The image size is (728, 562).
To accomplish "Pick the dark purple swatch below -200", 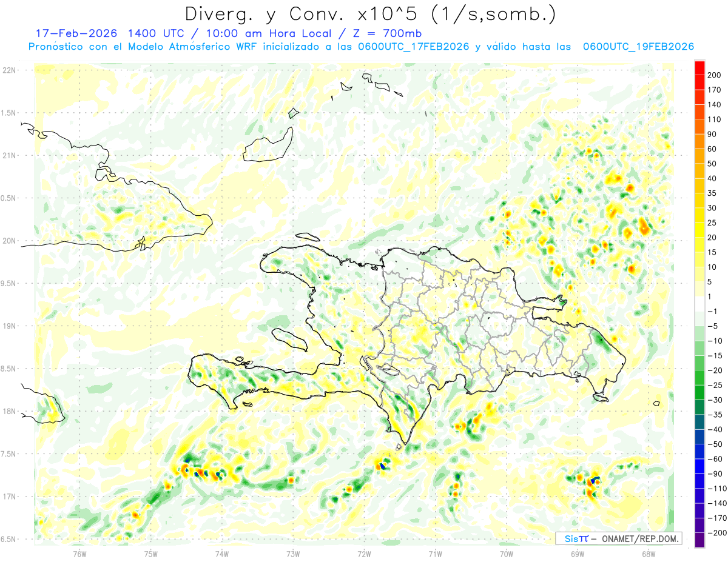I will pyautogui.click(x=699, y=540).
